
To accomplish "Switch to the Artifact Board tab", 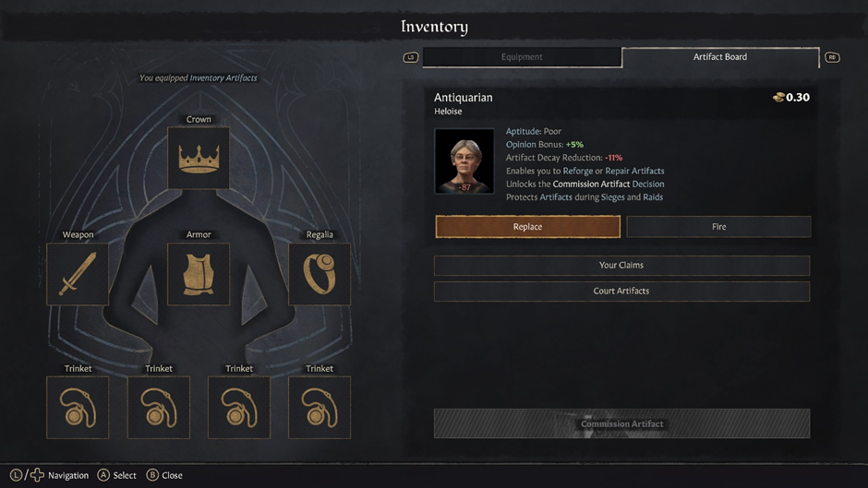I will click(x=720, y=57).
